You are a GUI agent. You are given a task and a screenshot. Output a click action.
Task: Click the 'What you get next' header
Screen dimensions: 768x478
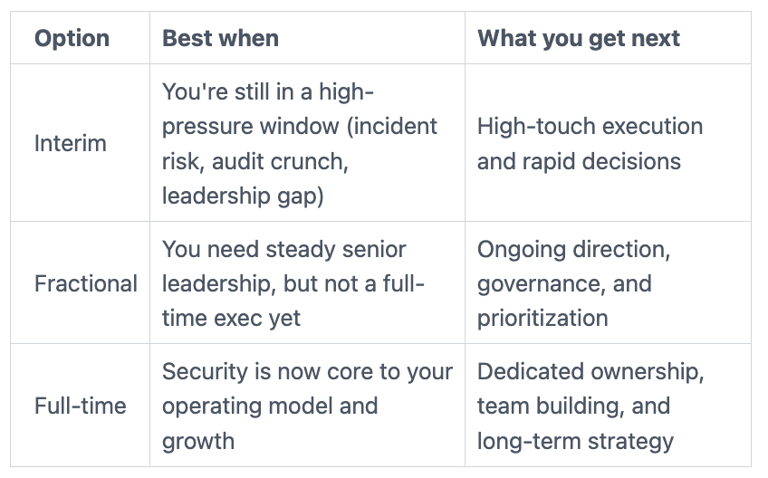click(x=578, y=38)
